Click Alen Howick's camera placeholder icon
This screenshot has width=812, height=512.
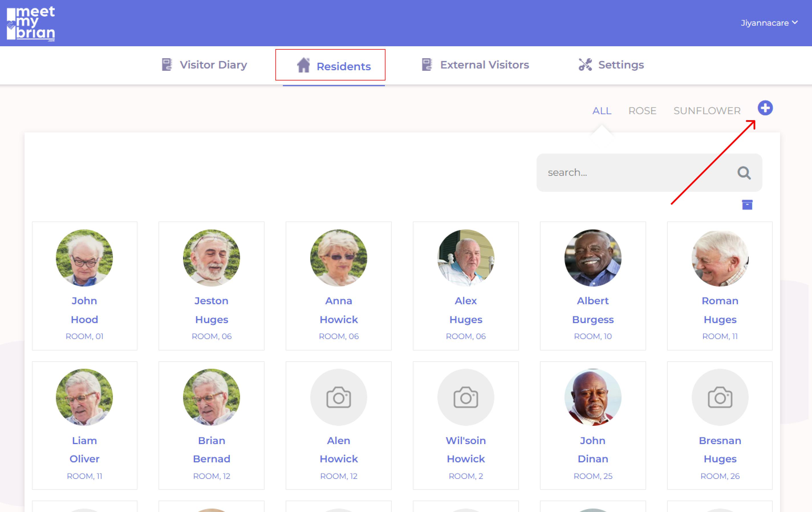(x=338, y=397)
